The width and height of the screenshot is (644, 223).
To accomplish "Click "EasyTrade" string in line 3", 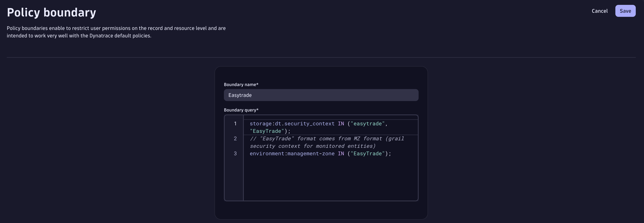I will click(367, 154).
